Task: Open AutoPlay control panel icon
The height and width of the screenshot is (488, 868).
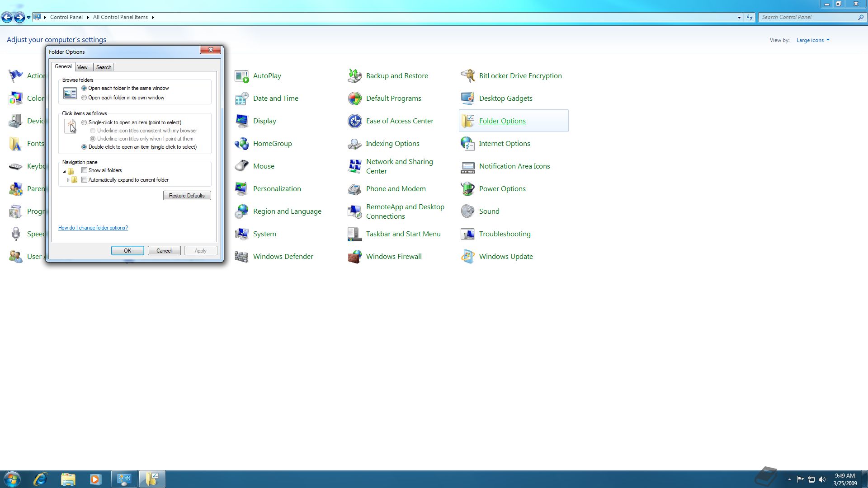Action: click(x=242, y=76)
